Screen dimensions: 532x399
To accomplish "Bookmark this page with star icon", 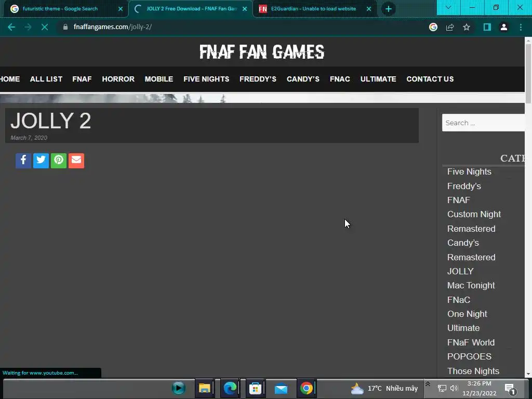I will (467, 27).
